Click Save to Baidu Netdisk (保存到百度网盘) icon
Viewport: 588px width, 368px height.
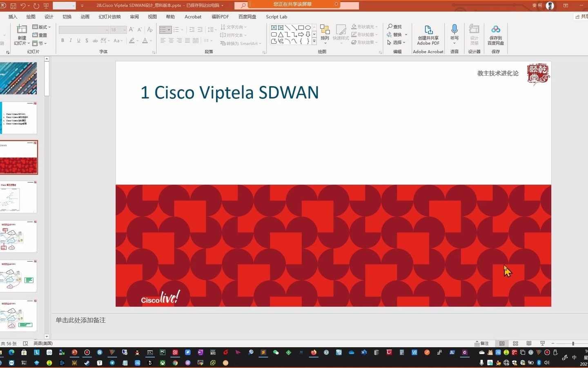[x=496, y=29]
